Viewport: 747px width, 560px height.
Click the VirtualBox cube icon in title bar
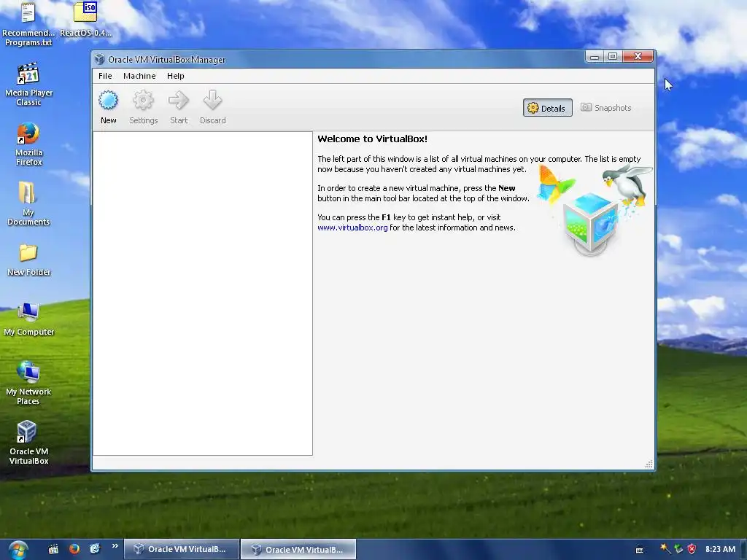(x=99, y=59)
